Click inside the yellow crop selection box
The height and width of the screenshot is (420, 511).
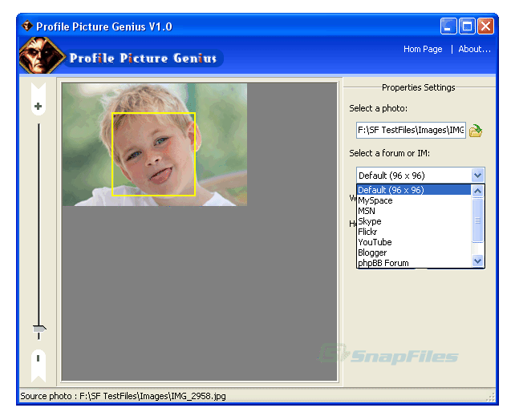153,154
